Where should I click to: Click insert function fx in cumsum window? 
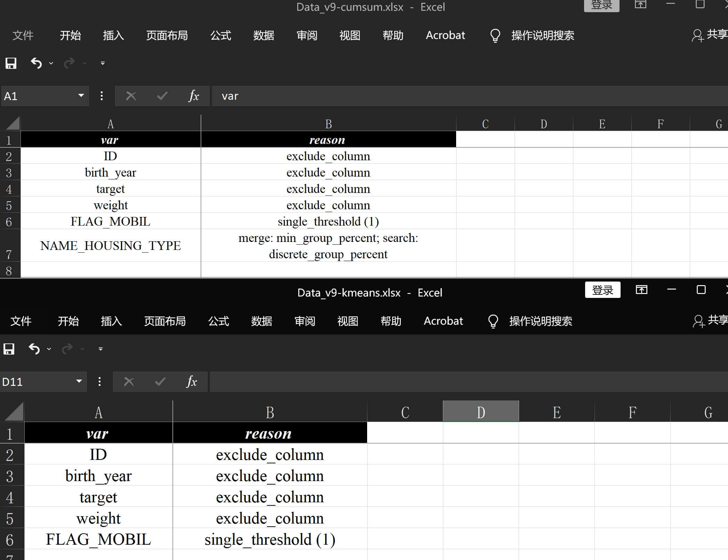point(194,96)
